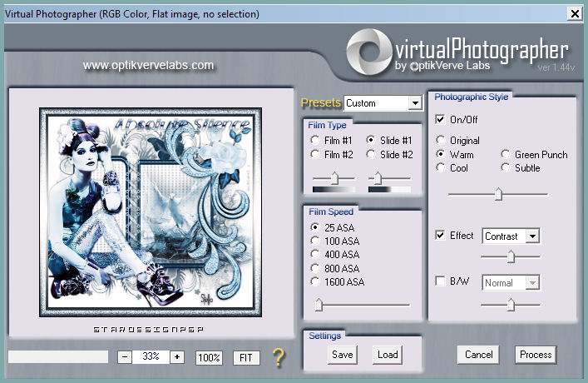Viewport: 588px width, 383px height.
Task: Click the left Film Type gradient strip
Action: pos(334,190)
